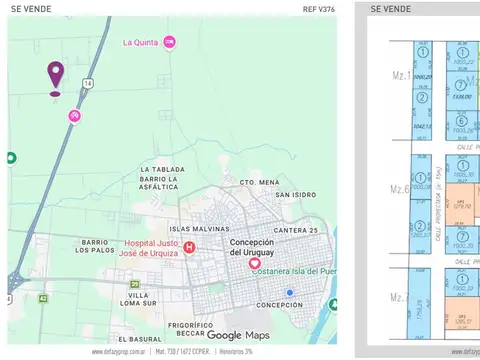Click the Mz.7 block label

click(x=399, y=297)
